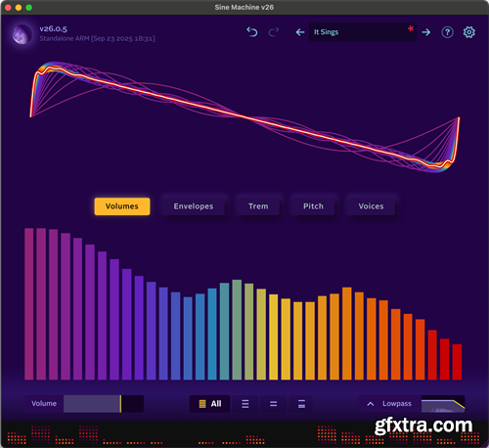This screenshot has height=448, width=489.
Task: Open settings via the gear icon
Action: 469,32
